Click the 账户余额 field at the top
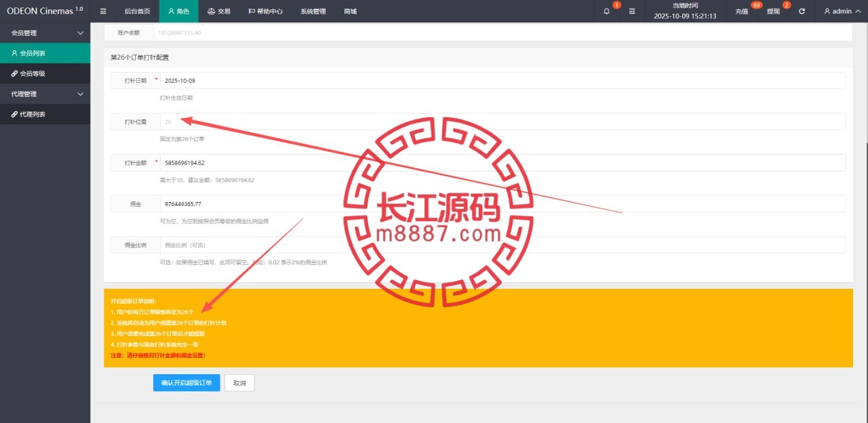The width and height of the screenshot is (868, 423). [502, 33]
